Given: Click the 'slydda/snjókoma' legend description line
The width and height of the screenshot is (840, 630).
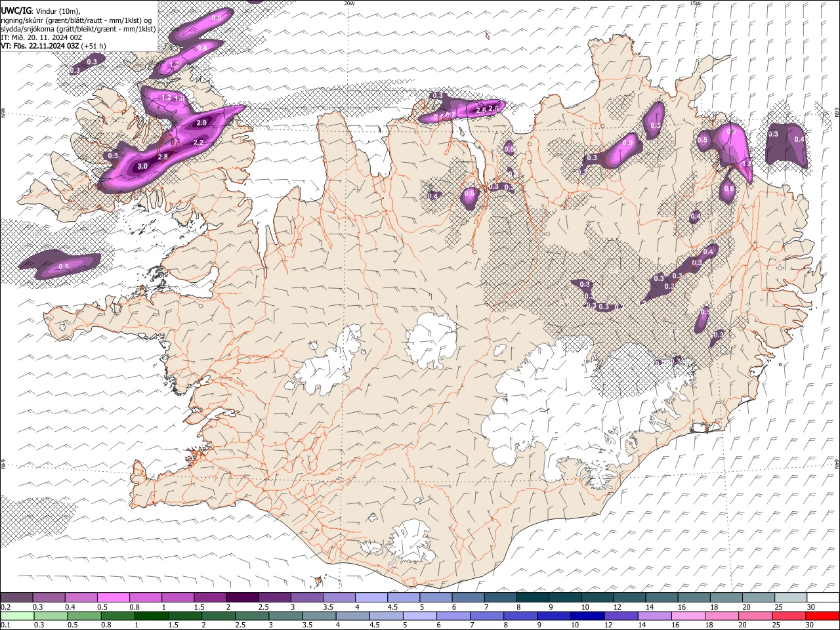Looking at the screenshot, I should click(78, 29).
